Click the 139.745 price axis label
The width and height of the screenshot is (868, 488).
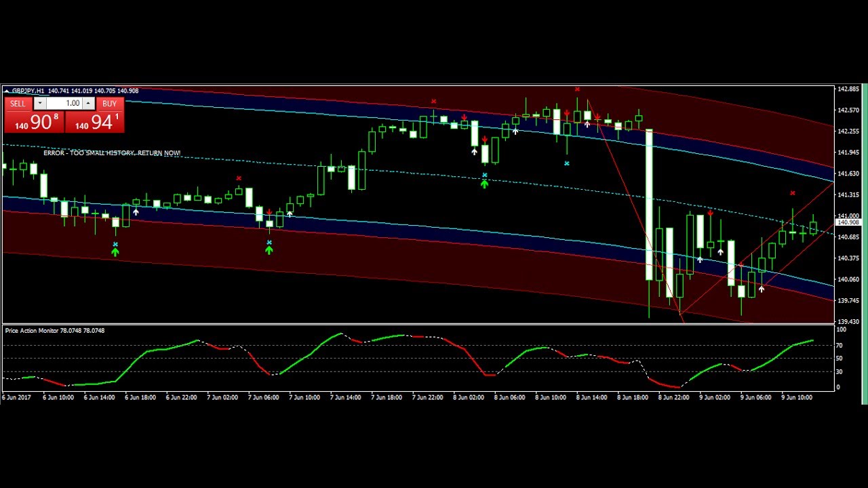coord(848,300)
